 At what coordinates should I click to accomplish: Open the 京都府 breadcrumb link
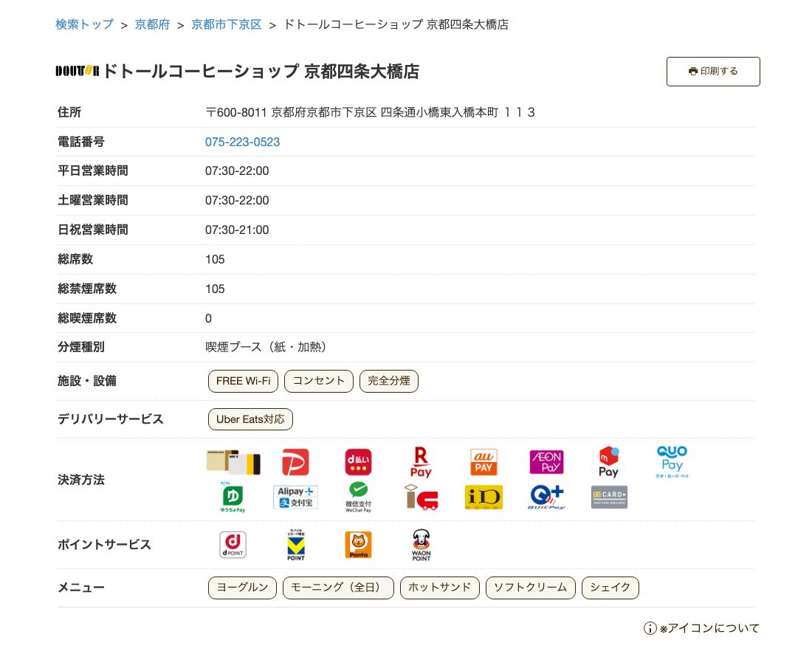tap(152, 24)
